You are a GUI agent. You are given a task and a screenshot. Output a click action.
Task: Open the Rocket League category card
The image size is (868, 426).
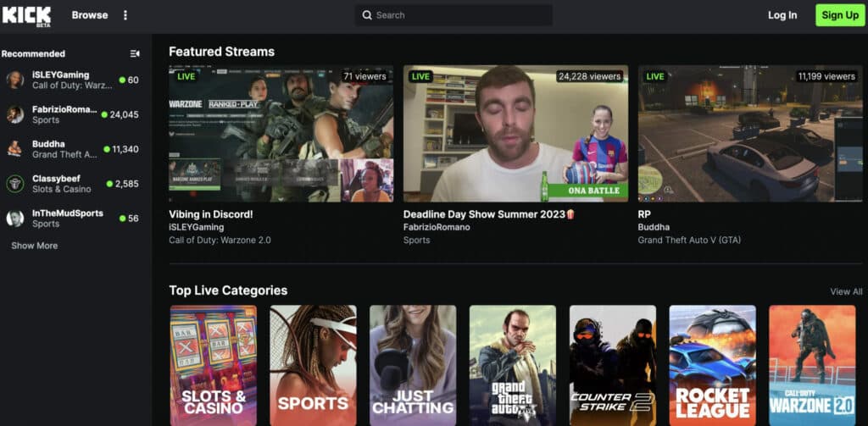coord(712,365)
